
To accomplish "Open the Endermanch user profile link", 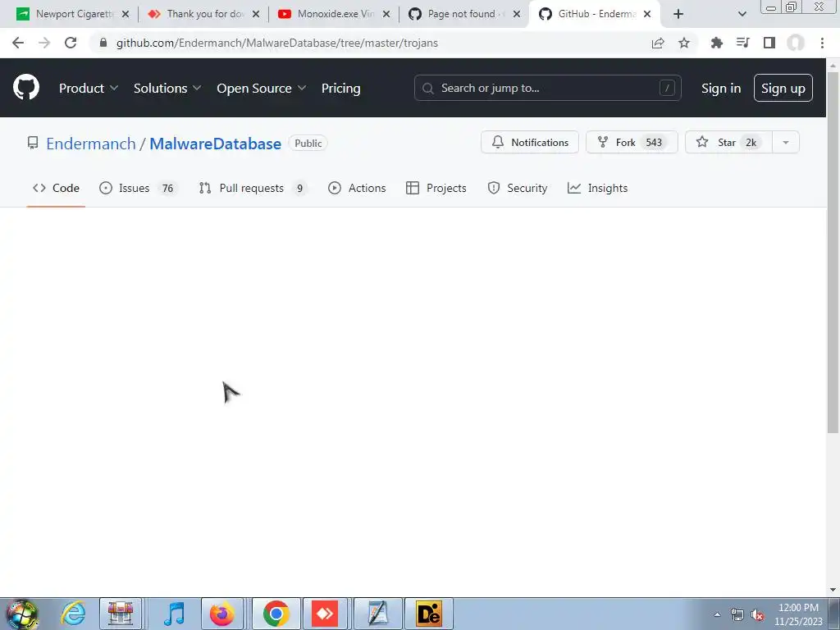I will 91,144.
